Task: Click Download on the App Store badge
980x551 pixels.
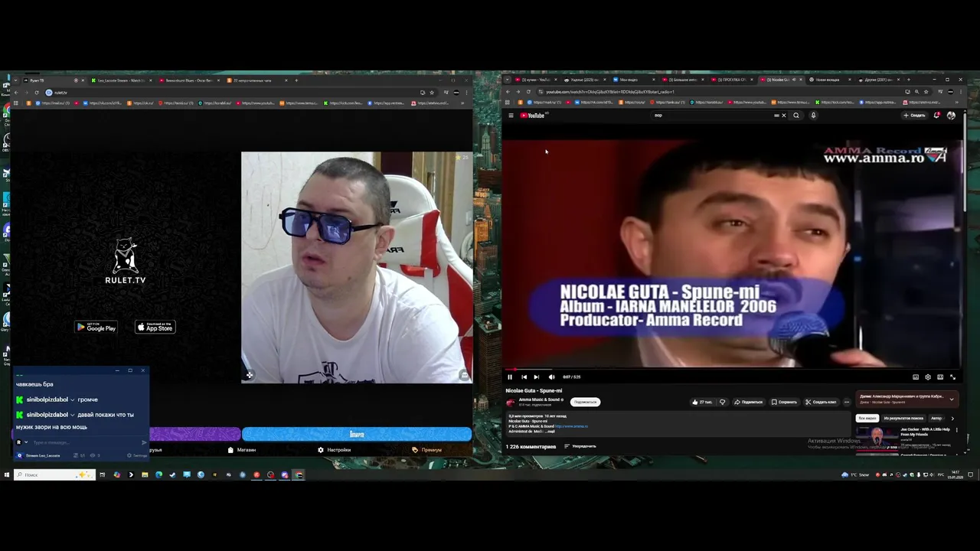Action: point(155,328)
